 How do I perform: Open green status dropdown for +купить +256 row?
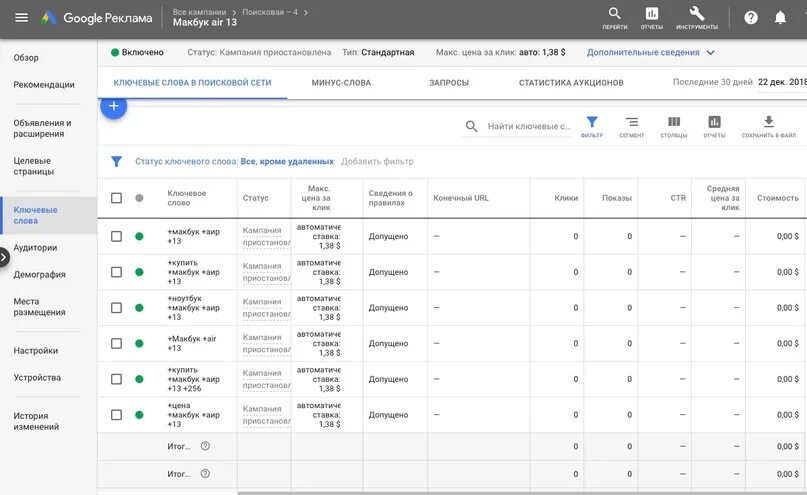click(139, 379)
